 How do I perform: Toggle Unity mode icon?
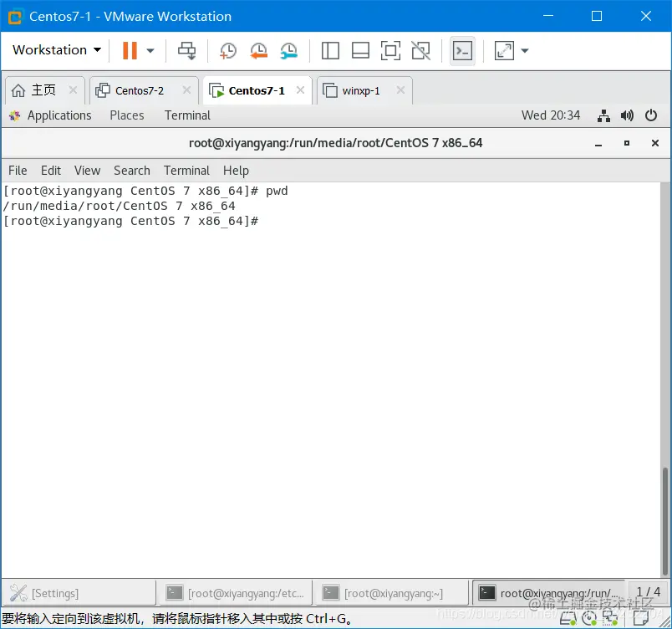(x=421, y=50)
